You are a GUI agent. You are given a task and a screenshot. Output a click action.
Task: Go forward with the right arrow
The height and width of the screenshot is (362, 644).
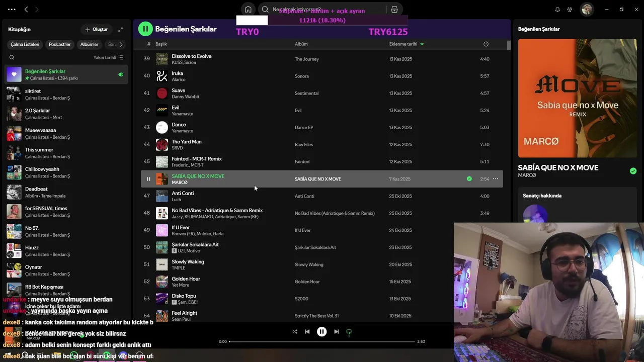(x=36, y=10)
